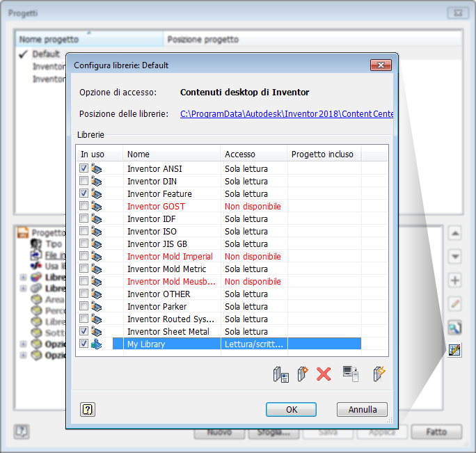Select the Inventor Mold Imperial row name
Screen dimensions: 476x453
pyautogui.click(x=170, y=257)
